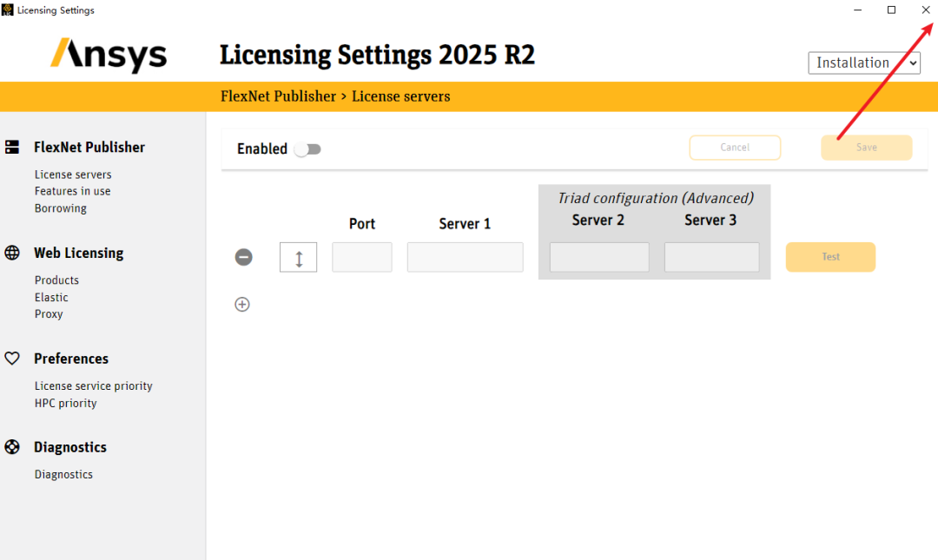
Task: Click the Test button
Action: point(831,257)
